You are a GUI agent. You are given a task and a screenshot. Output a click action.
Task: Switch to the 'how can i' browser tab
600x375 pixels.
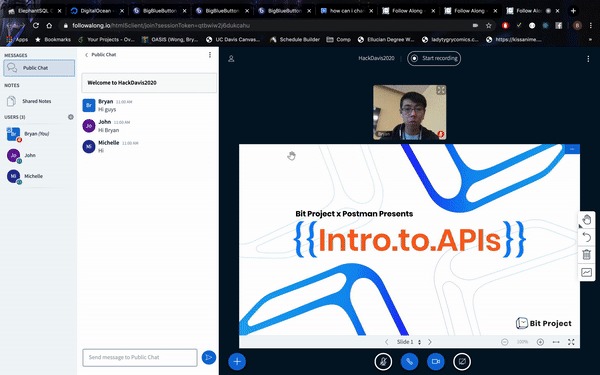coord(346,11)
